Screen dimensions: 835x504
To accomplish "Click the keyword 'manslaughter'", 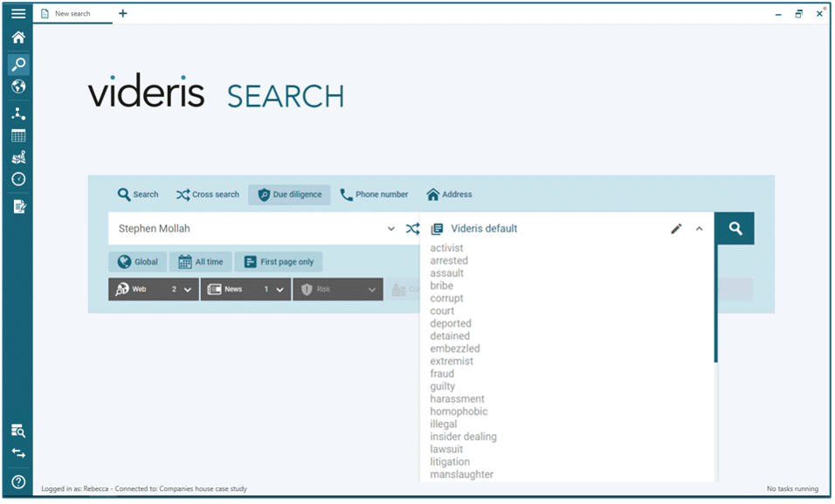I will [x=462, y=474].
